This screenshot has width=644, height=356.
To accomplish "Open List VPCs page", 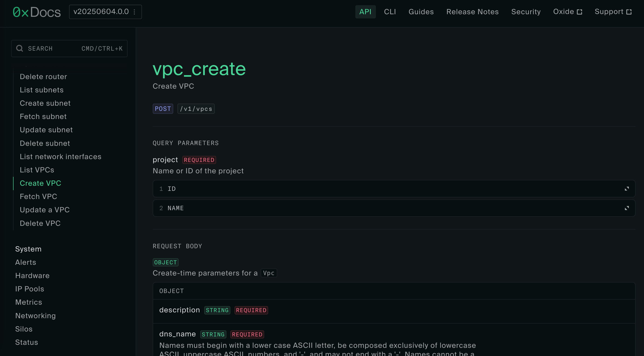I will [x=37, y=170].
